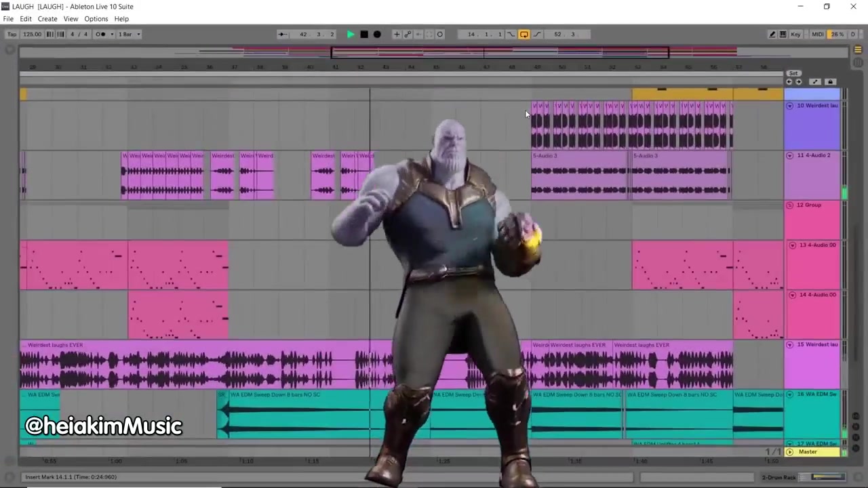868x488 pixels.
Task: Switch to Arrangement view selector icon
Action: [x=858, y=50]
